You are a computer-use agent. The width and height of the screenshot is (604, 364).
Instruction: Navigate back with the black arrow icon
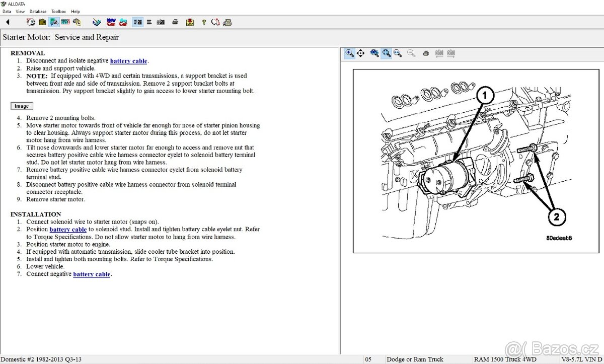[7, 22]
